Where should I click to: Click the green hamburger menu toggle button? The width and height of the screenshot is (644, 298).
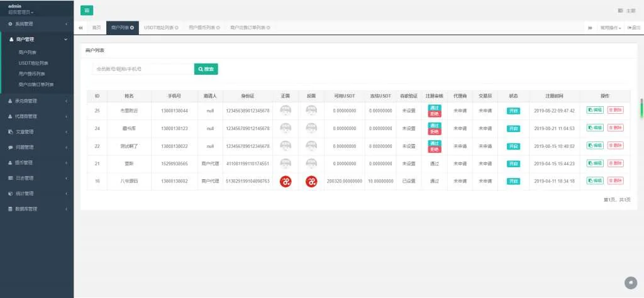(87, 10)
